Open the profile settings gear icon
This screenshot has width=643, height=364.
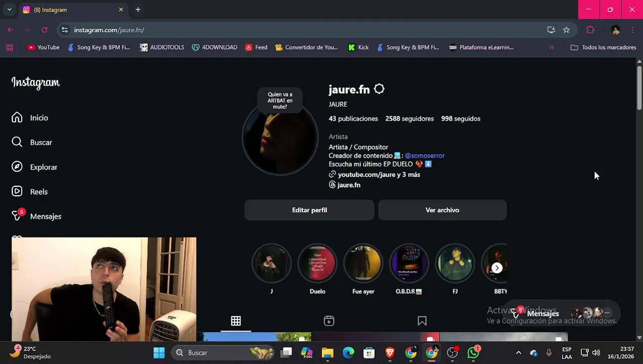click(379, 89)
